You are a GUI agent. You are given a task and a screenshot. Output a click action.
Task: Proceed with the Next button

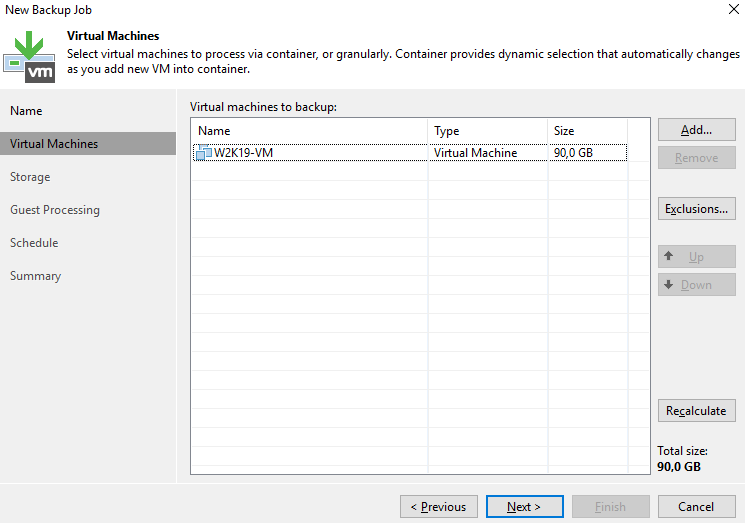pyautogui.click(x=525, y=507)
